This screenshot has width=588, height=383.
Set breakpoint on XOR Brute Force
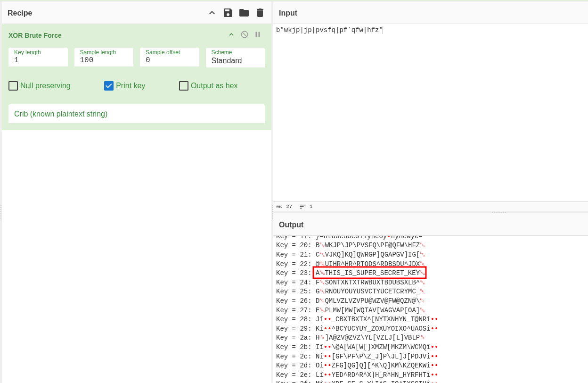[258, 34]
